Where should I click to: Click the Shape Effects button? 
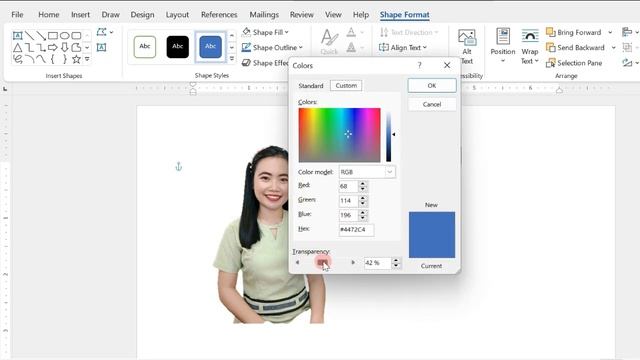[265, 63]
